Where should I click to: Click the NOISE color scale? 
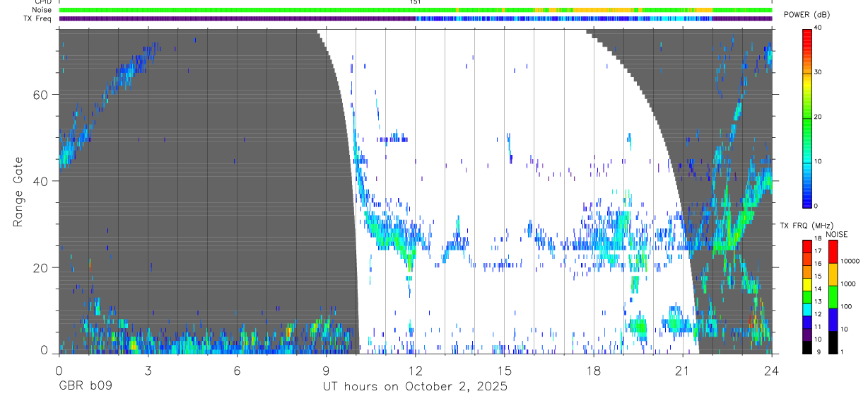click(833, 297)
